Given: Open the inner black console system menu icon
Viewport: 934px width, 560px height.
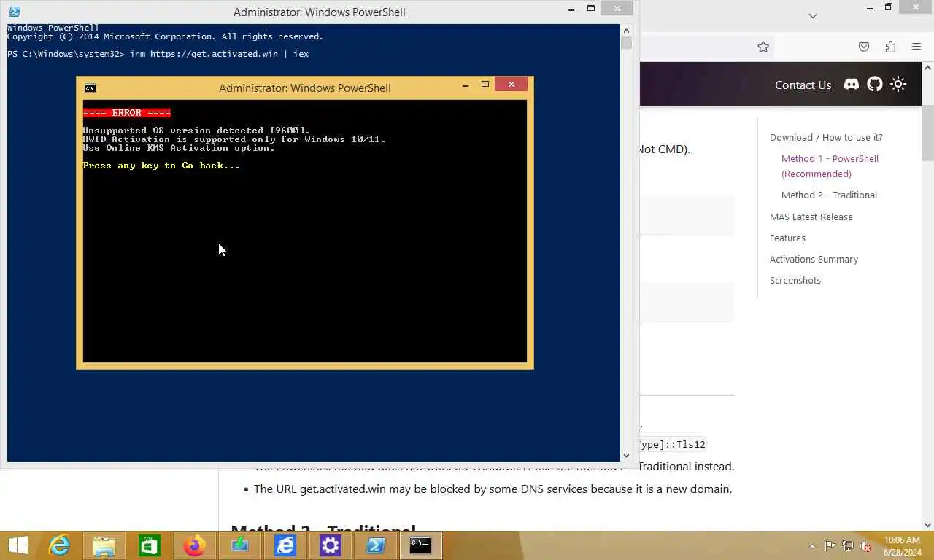Looking at the screenshot, I should (x=90, y=87).
